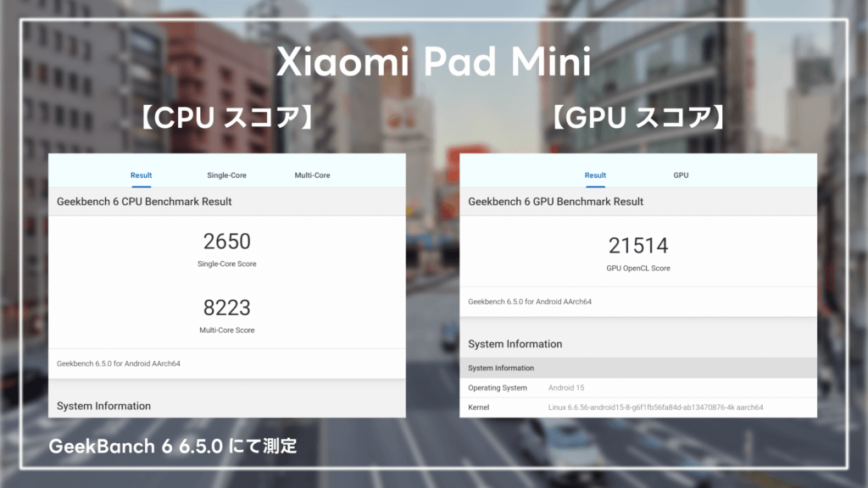This screenshot has width=868, height=488.
Task: Click the Single-Core Score label
Action: (x=226, y=263)
